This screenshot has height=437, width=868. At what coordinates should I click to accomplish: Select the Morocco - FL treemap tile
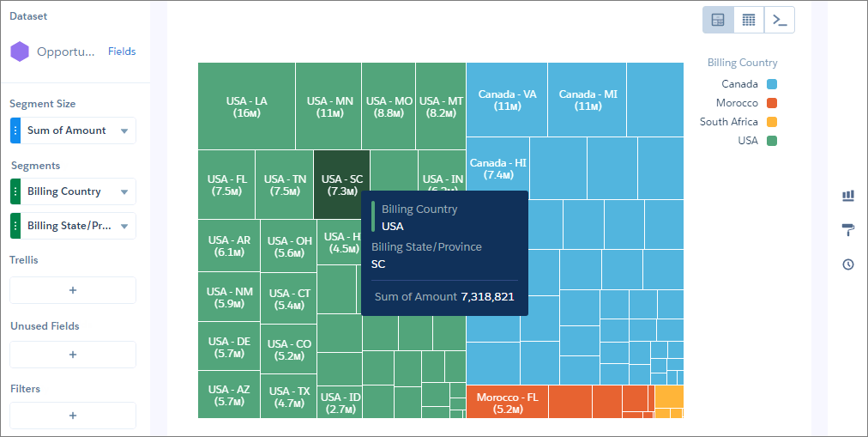(x=507, y=403)
